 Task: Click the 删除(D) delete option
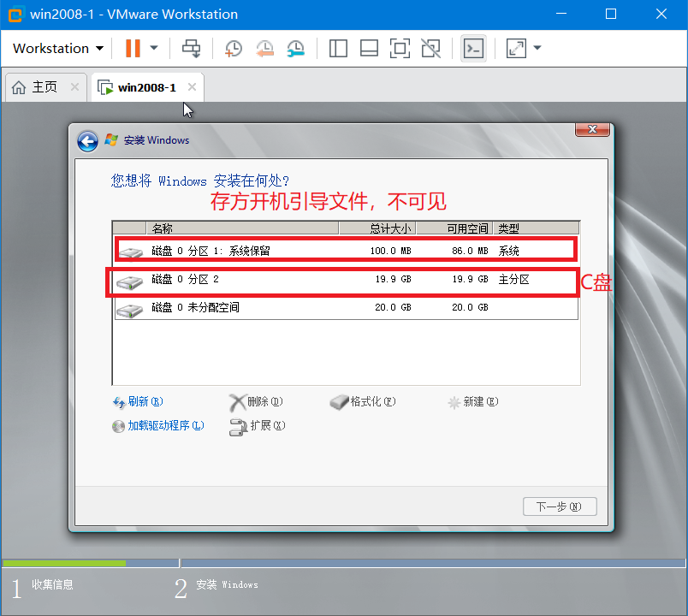256,401
